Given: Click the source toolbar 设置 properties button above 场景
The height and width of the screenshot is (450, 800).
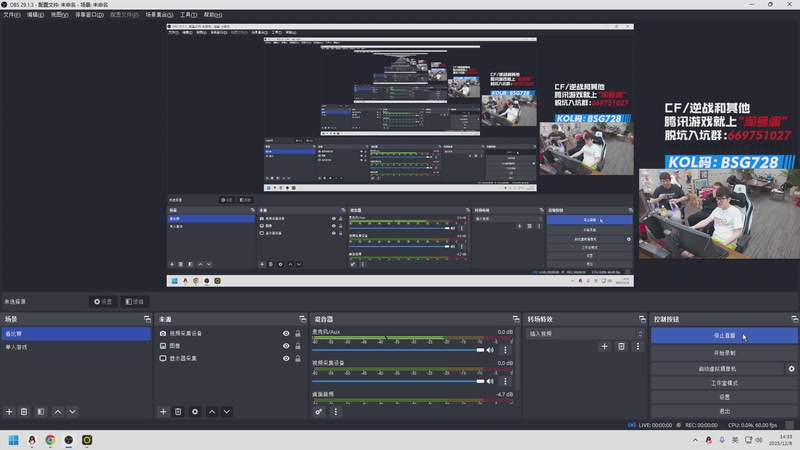Looking at the screenshot, I should click(103, 302).
